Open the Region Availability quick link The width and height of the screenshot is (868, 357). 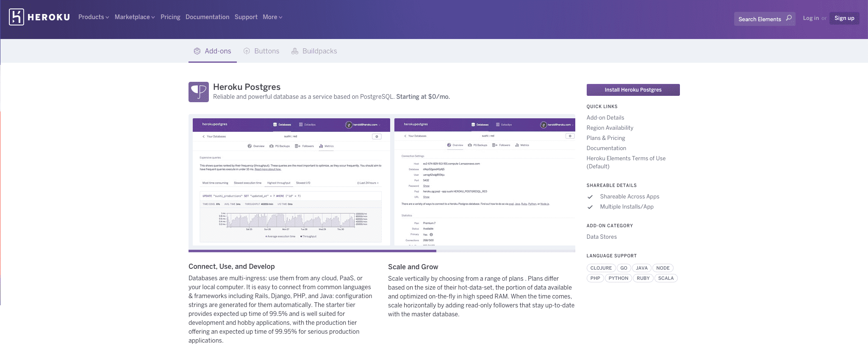610,128
